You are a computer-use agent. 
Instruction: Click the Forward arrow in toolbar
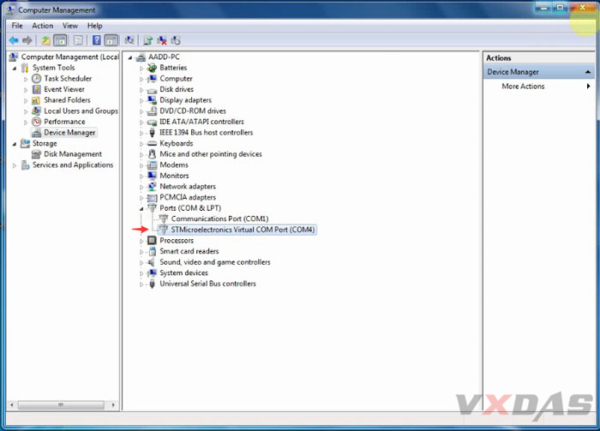(x=27, y=40)
